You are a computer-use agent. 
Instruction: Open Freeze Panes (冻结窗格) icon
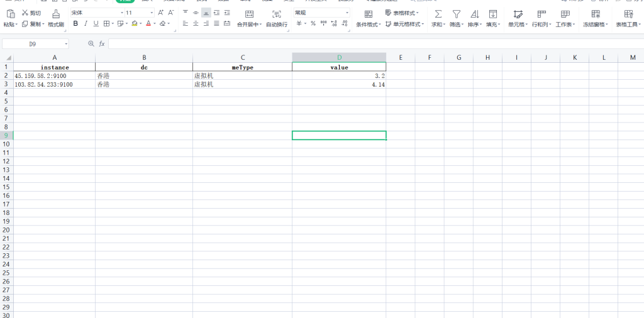[x=595, y=13]
